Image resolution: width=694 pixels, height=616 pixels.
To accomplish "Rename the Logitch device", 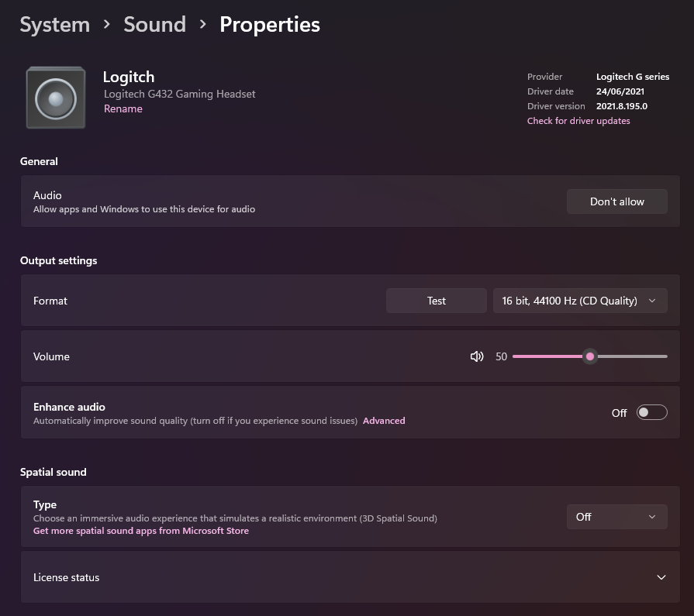I will tap(123, 108).
